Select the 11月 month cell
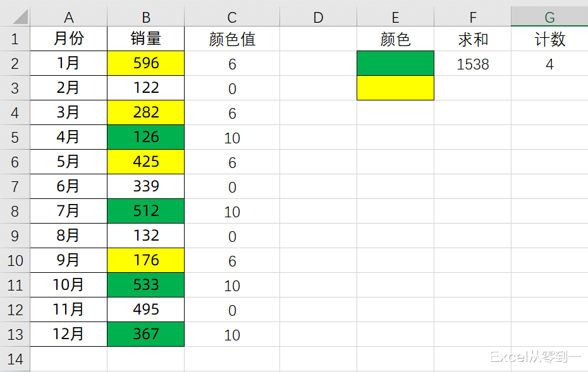 (68, 309)
